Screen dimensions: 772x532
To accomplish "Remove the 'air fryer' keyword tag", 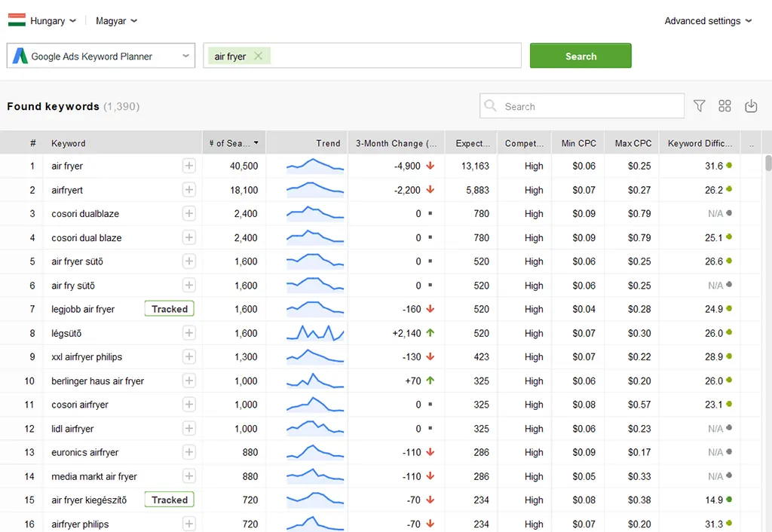I will tap(259, 56).
